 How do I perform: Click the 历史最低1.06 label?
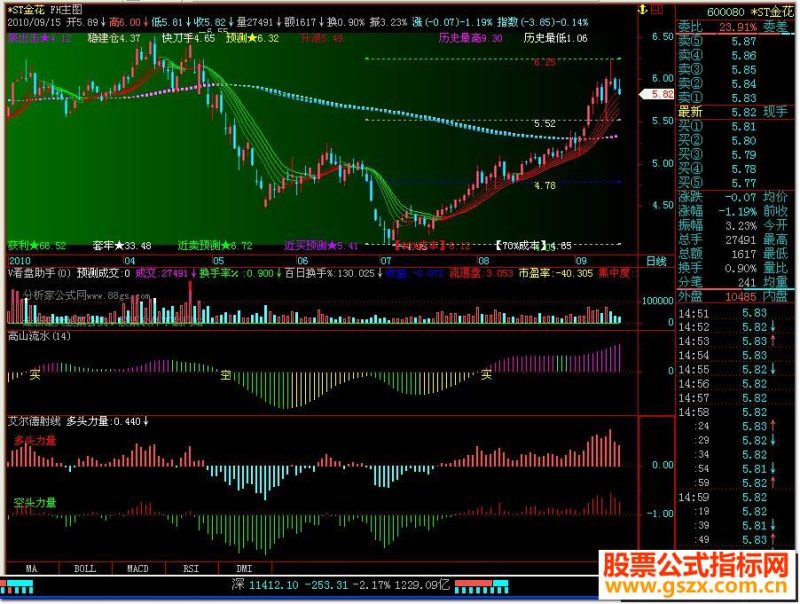click(x=555, y=38)
